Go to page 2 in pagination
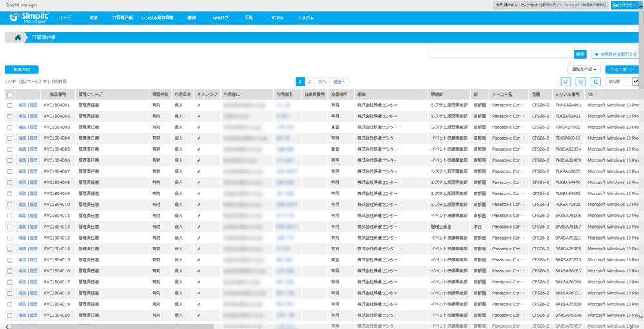This screenshot has width=644, height=329. click(x=310, y=82)
